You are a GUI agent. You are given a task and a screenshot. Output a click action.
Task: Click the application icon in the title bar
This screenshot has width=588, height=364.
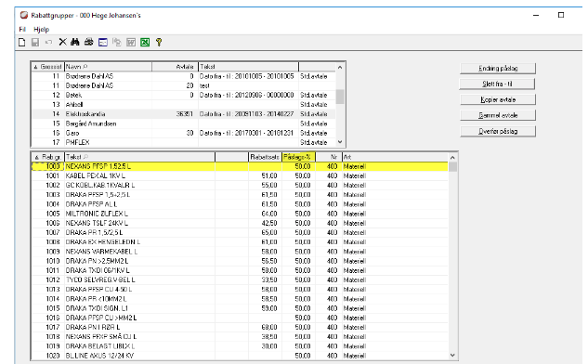[24, 15]
